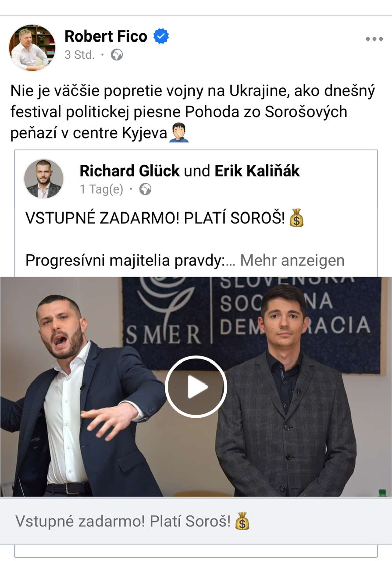Expand the text with 'Mehr anzeigen'
Viewport: 392px width, 561px height.
[x=292, y=260]
